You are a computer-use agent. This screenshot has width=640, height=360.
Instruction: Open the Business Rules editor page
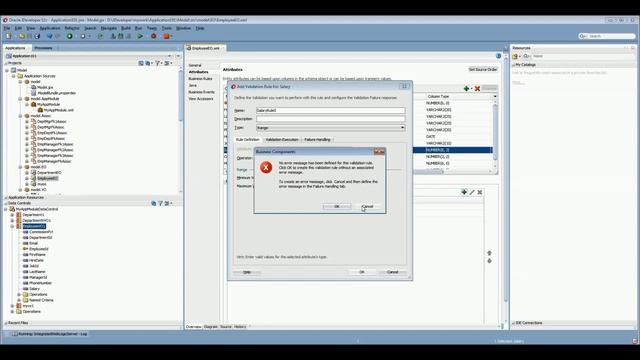pos(200,78)
